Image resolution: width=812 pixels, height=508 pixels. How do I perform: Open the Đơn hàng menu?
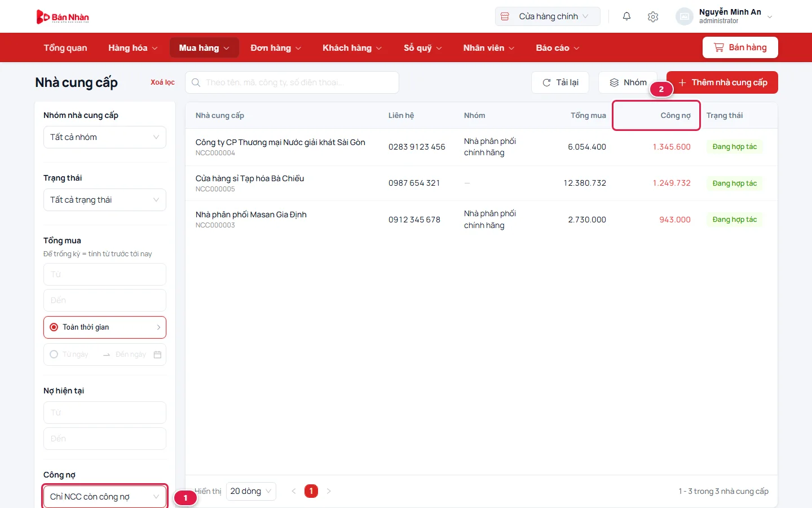coord(276,48)
